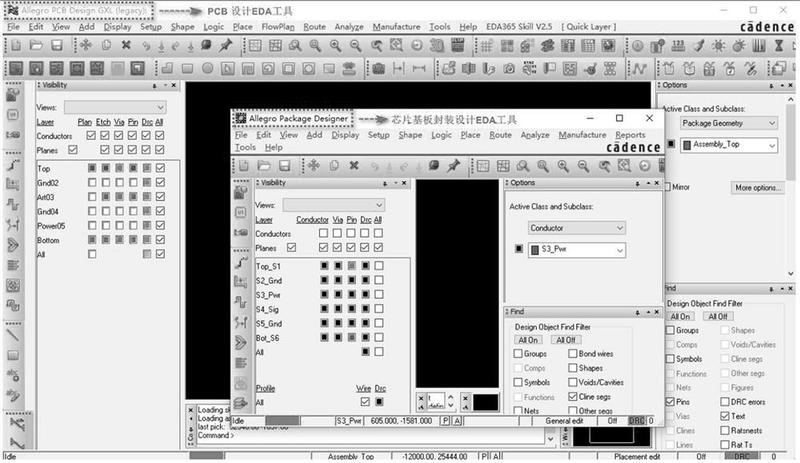Click the Move tool in the PCB toolbar
Image resolution: width=800 pixels, height=463 pixels.
84,46
